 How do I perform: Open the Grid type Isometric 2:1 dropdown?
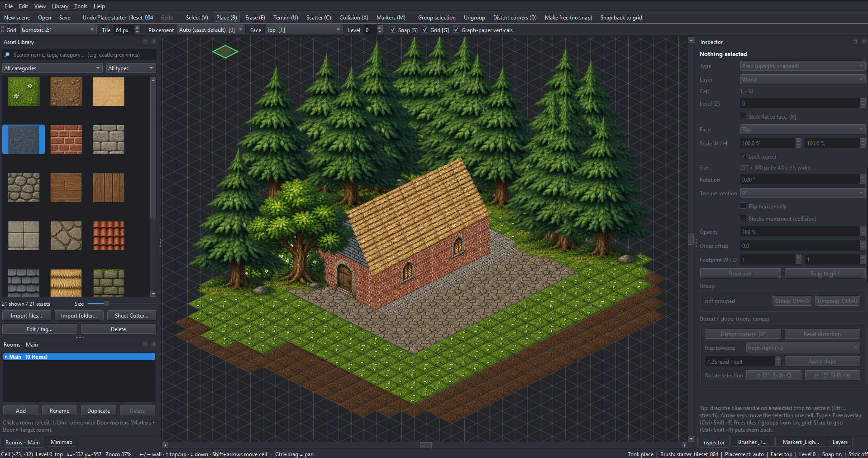[58, 30]
